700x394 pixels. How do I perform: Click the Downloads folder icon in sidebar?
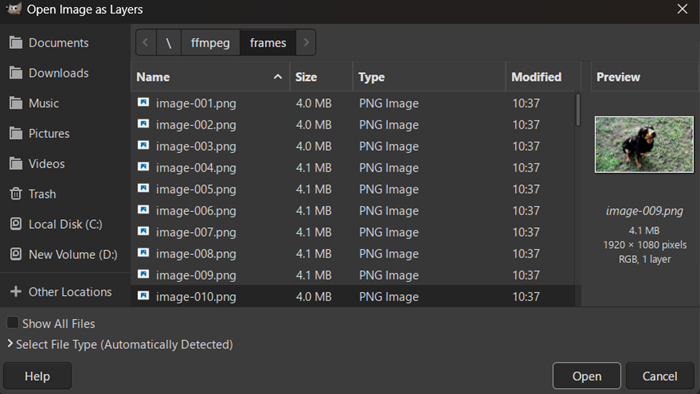(x=16, y=73)
